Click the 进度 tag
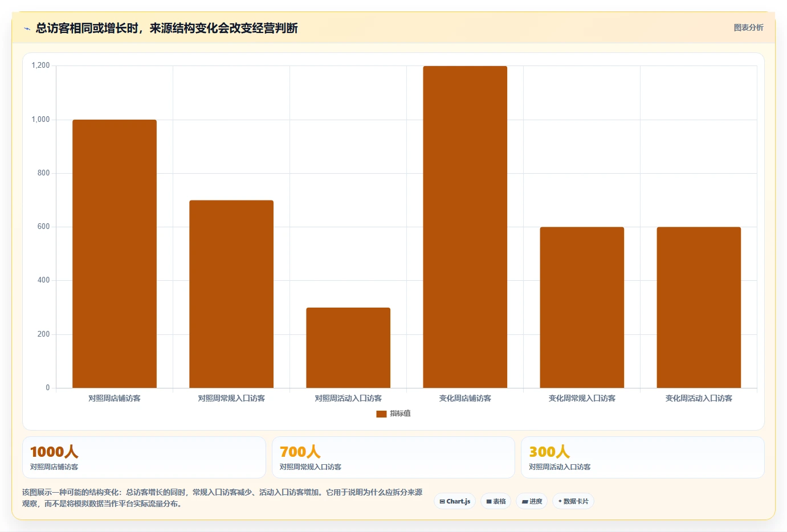This screenshot has height=532, width=787. pos(532,501)
